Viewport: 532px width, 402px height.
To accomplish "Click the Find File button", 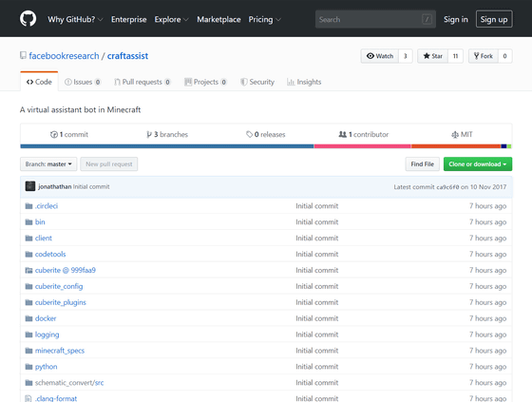I will pyautogui.click(x=423, y=164).
